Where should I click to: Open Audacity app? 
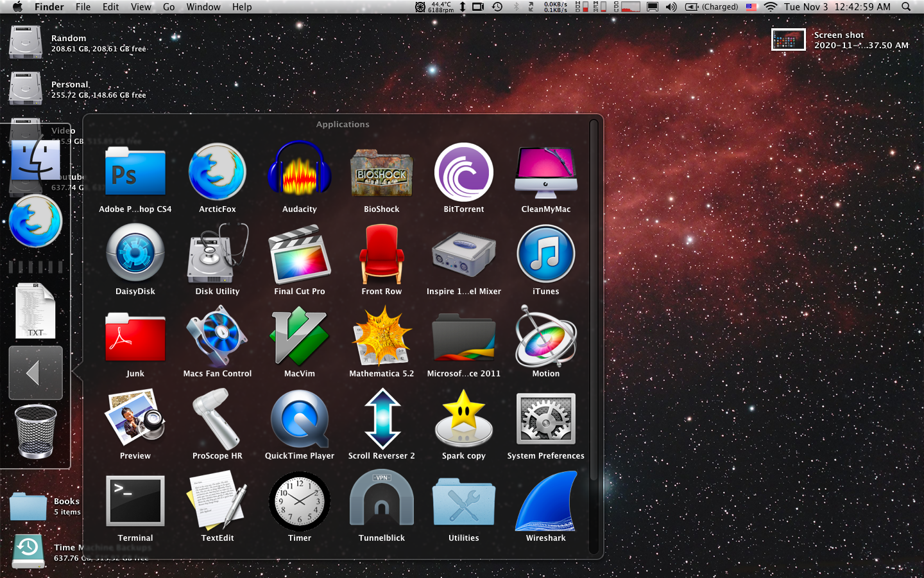(300, 170)
